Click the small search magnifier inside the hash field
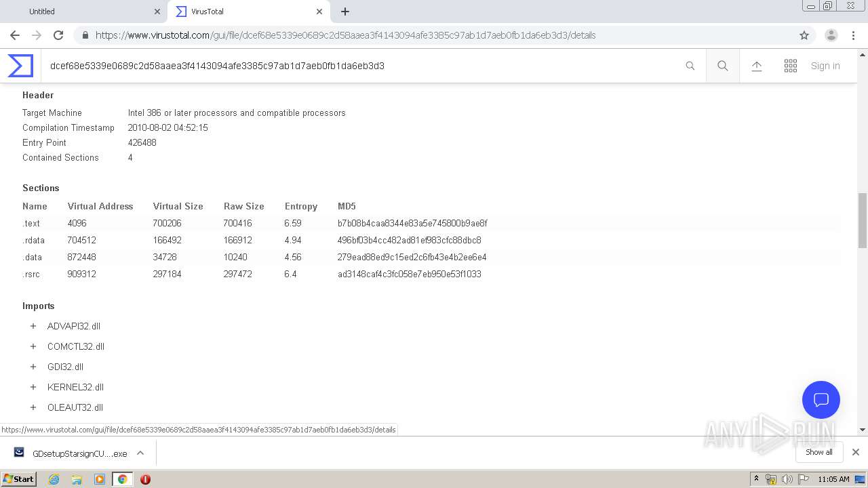 point(690,66)
